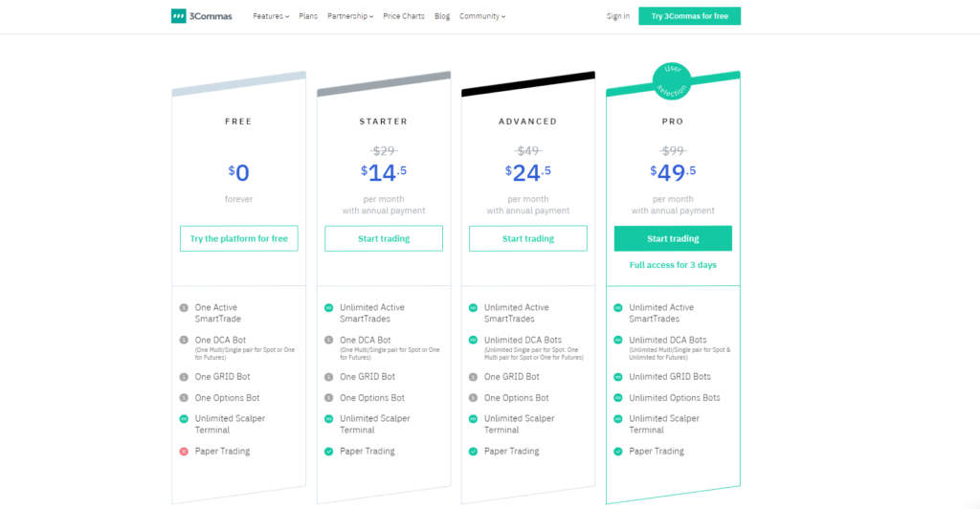980x509 pixels.
Task: Expand the Partnership dropdown
Action: (350, 16)
